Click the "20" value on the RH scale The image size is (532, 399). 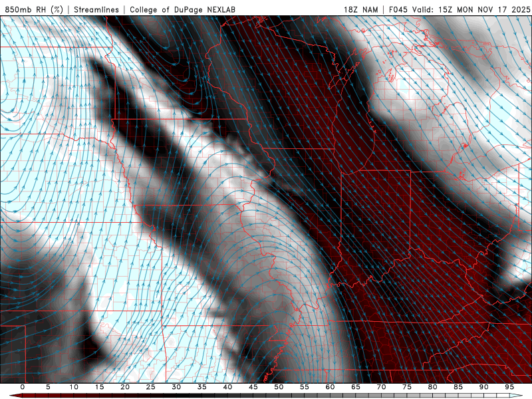(125, 387)
